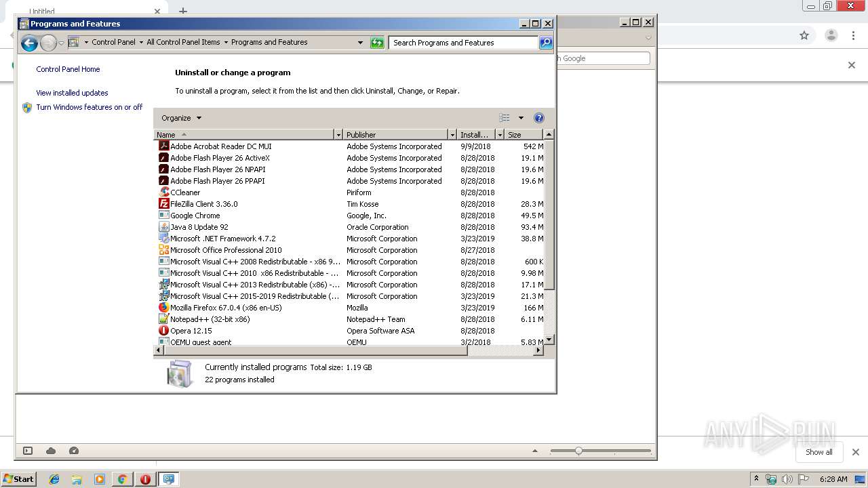Screen dimensions: 868x488
Task: Select the Adobe Acrobat Reader DC MUI icon
Action: coord(163,146)
